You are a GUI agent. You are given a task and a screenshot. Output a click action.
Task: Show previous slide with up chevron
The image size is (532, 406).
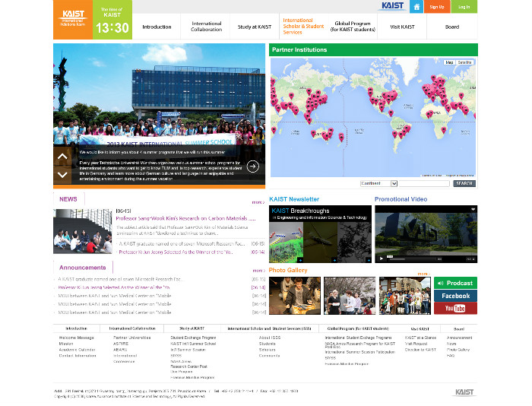coord(62,156)
